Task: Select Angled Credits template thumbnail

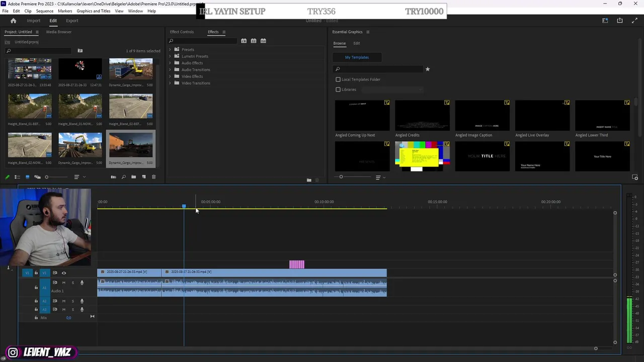Action: tap(422, 115)
